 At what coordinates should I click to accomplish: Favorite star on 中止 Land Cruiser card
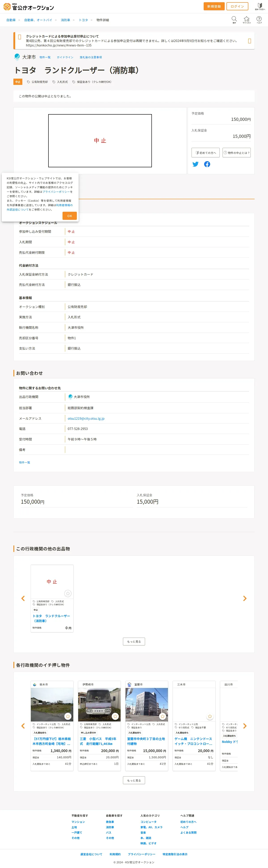[x=68, y=593]
